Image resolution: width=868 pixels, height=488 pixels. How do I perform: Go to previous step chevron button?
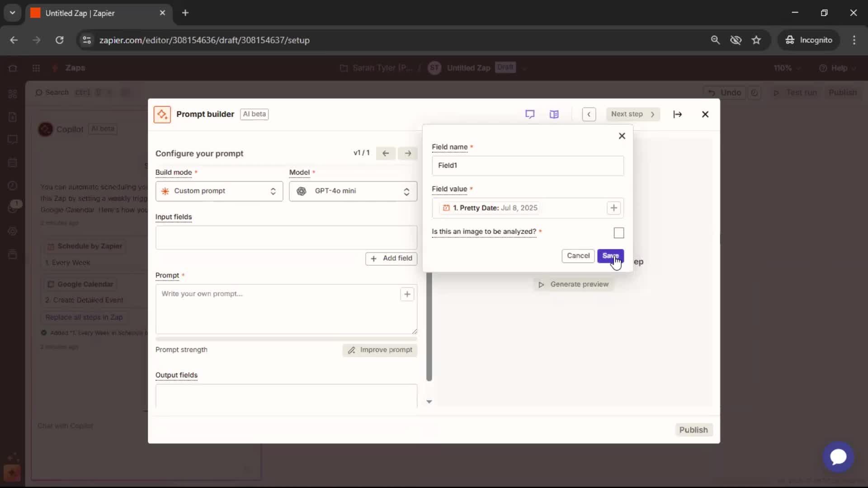[589, 114]
